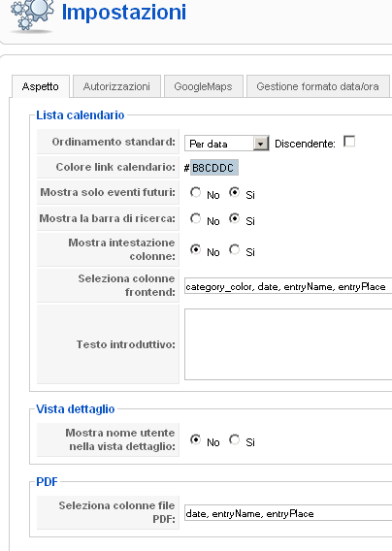This screenshot has height=551, width=392.
Task: Click the Ordinamento standard label
Action: point(114,142)
